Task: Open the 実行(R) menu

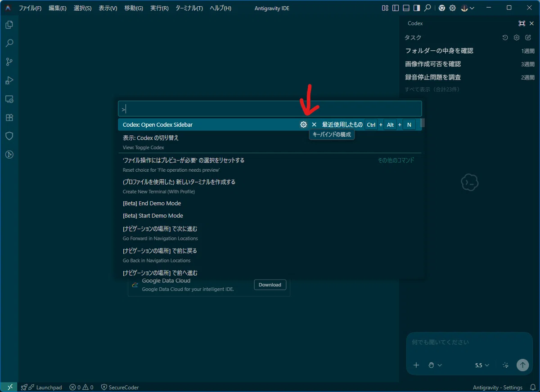Action: [x=159, y=8]
